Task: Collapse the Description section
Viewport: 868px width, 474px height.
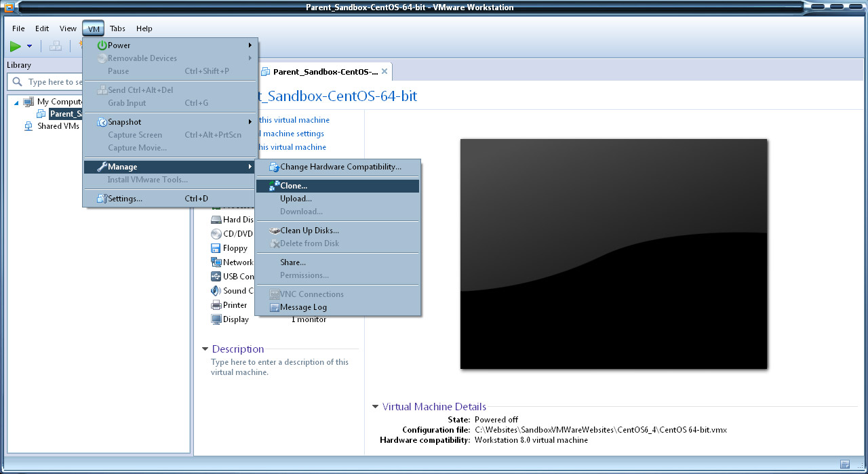Action: click(x=205, y=349)
